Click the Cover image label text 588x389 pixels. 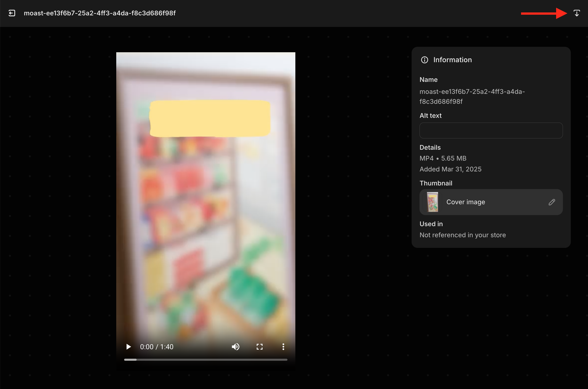pyautogui.click(x=466, y=202)
